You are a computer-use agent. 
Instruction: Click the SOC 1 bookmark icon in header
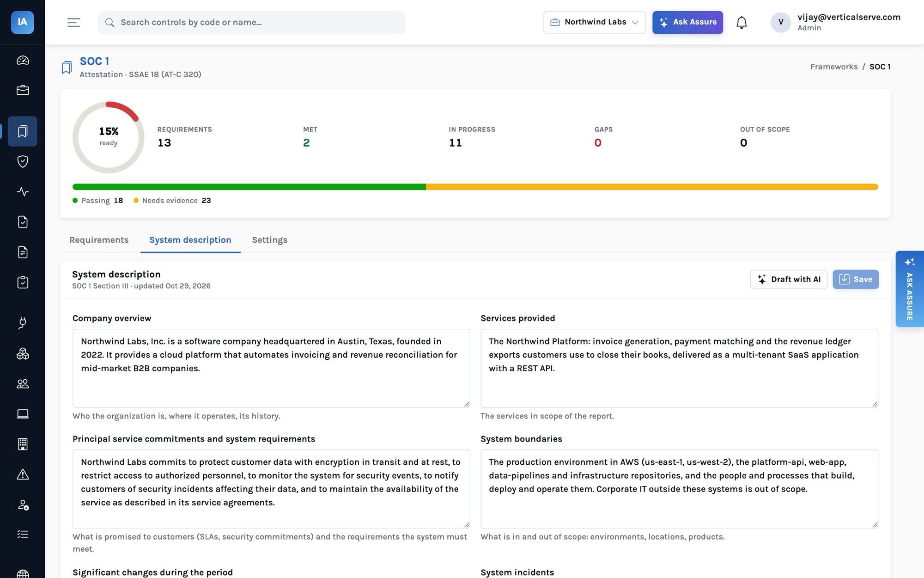pyautogui.click(x=67, y=68)
